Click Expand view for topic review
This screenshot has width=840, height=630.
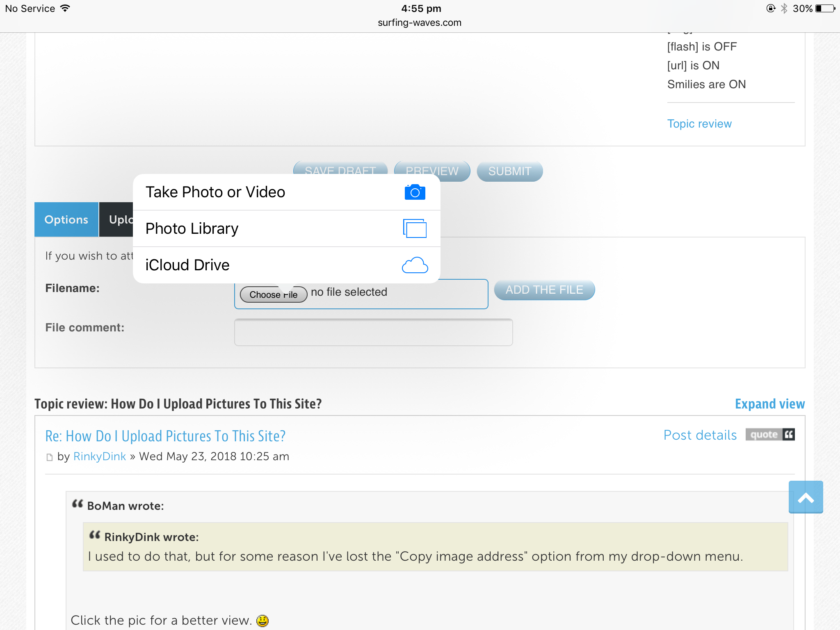(x=769, y=404)
